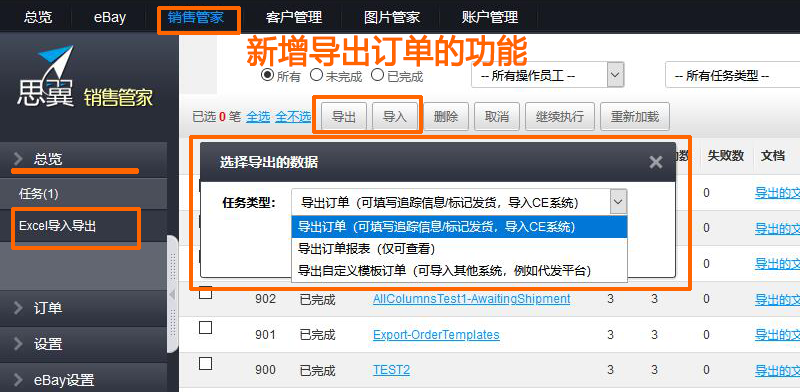The image size is (800, 392).
Task: Click 已完成 status in row 902
Action: (317, 299)
